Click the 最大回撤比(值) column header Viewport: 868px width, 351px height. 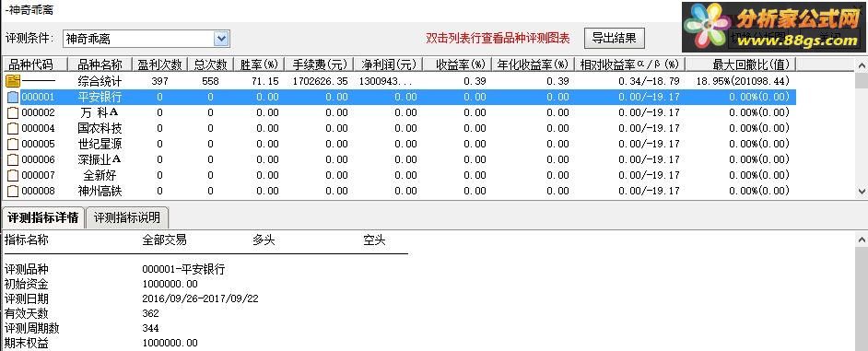click(741, 64)
